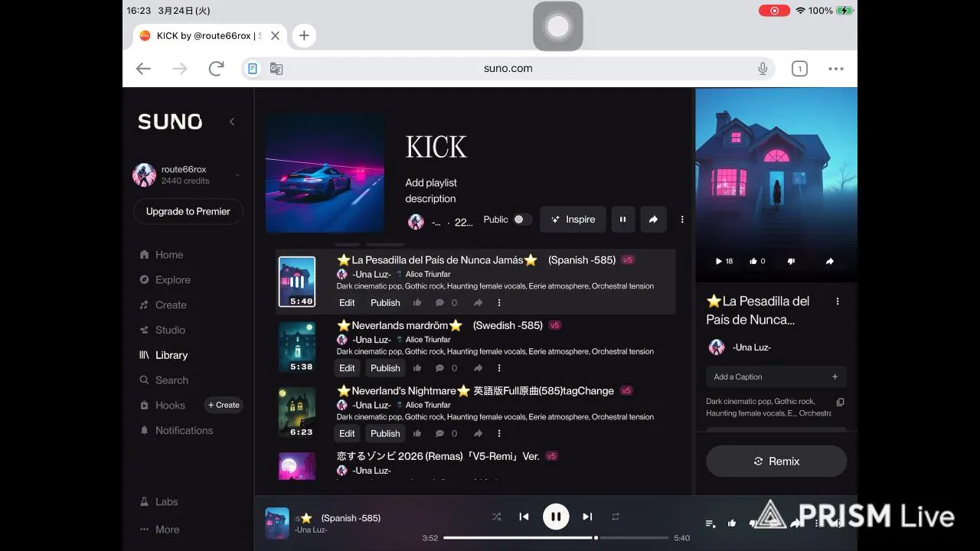Copy the style tags in the right panel
This screenshot has width=980, height=551.
pyautogui.click(x=840, y=403)
